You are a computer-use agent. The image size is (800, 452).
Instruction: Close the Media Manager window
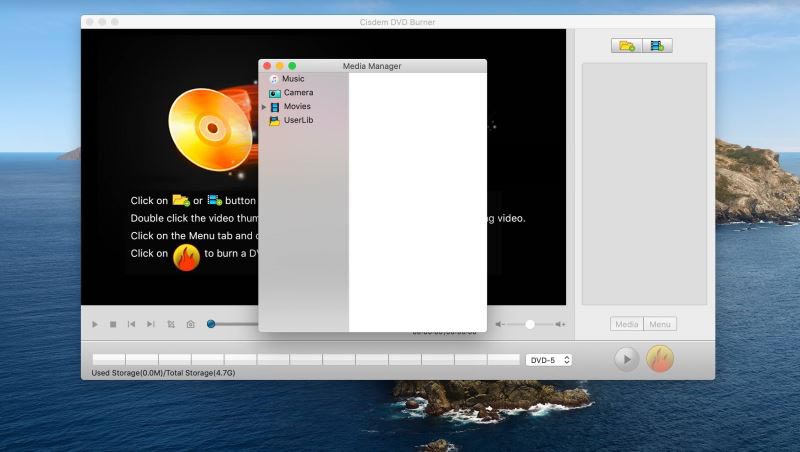point(267,66)
